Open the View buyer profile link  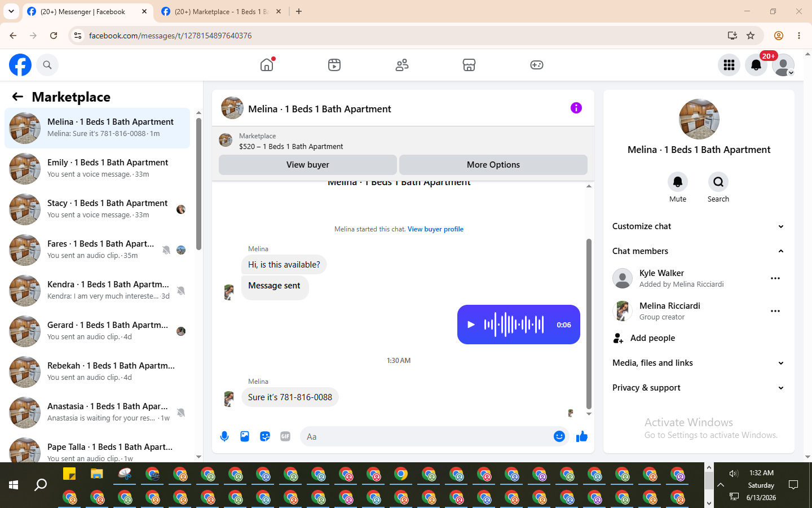click(x=435, y=229)
